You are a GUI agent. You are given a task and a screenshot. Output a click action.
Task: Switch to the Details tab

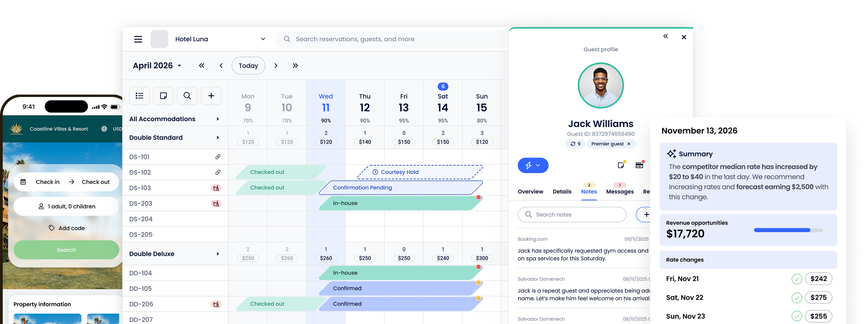(x=562, y=192)
